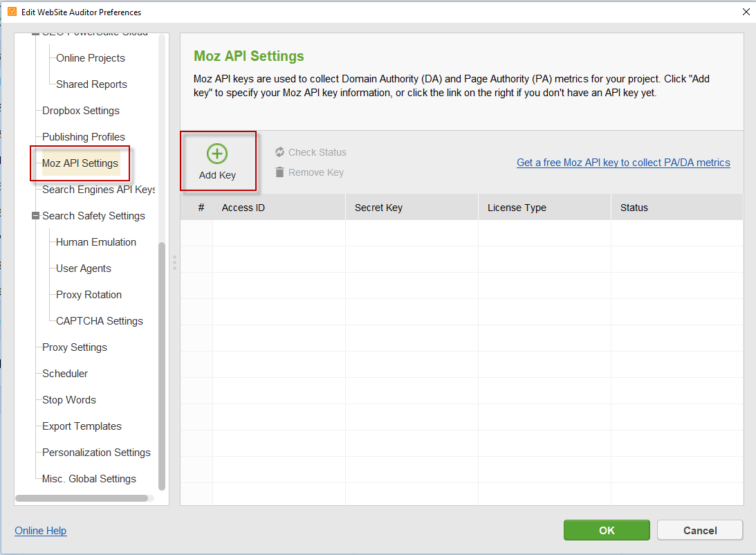
Task: Close the Preferences dialog window
Action: pos(746,12)
